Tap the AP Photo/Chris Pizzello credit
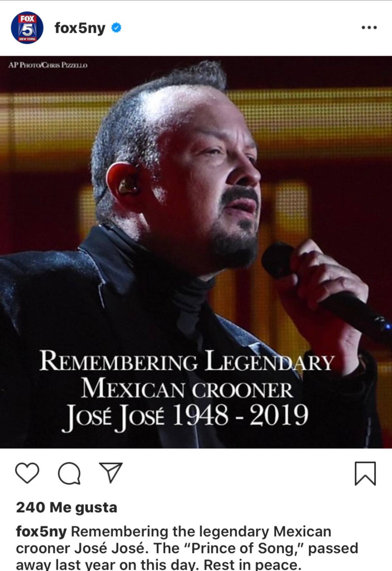Viewport: 392px width, 571px height. coord(48,65)
